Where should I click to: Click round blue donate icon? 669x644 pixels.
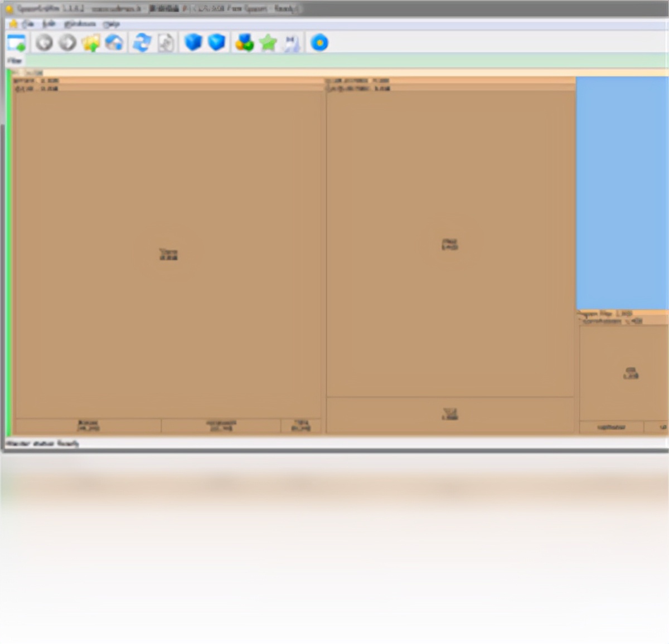click(x=319, y=42)
